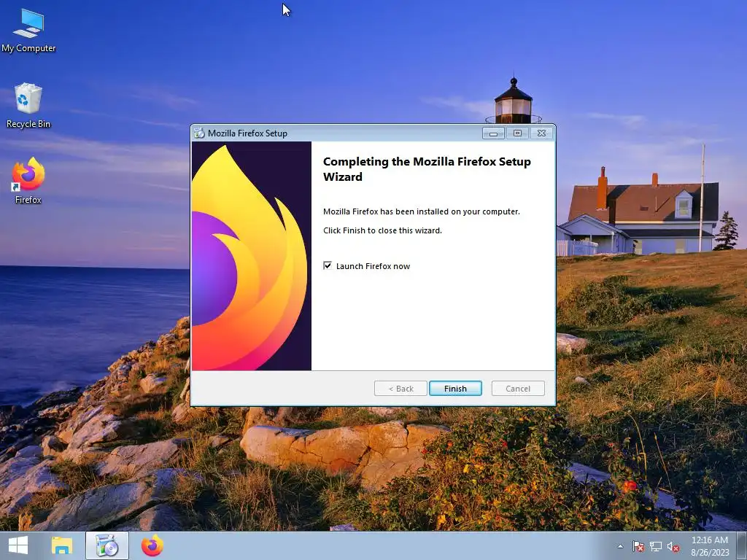Select the setup installer taskbar icon
The width and height of the screenshot is (747, 560).
point(107,545)
